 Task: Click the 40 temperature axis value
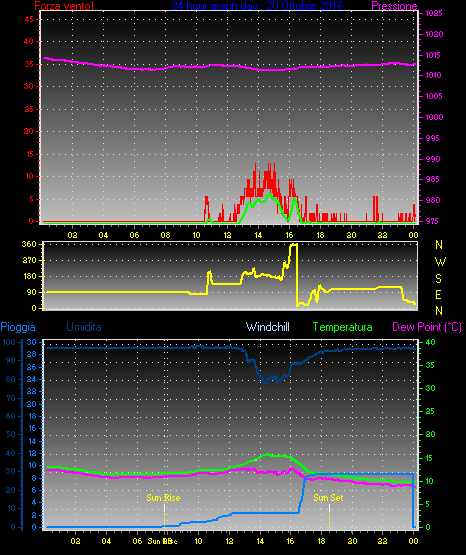[x=430, y=342]
